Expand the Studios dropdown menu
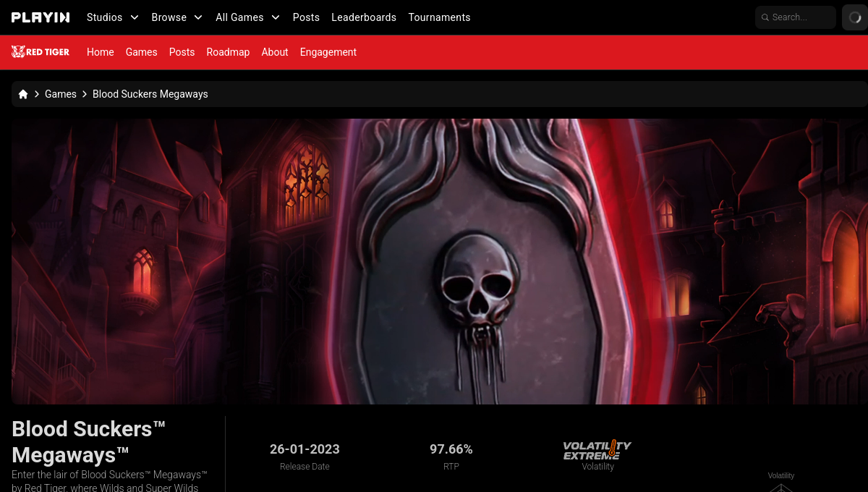The height and width of the screenshot is (492, 868). click(113, 17)
